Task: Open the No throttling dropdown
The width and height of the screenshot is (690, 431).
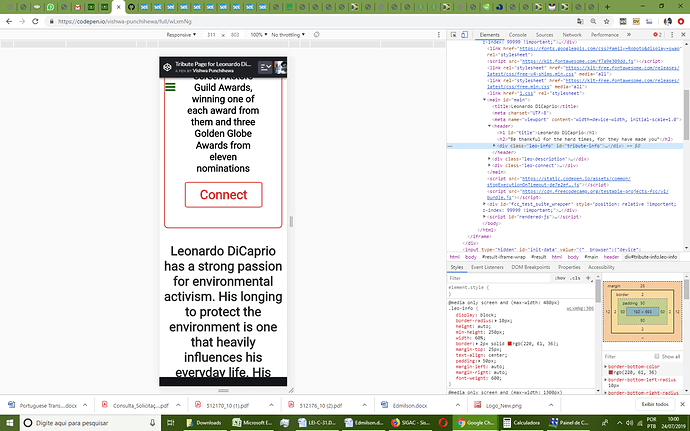Action: point(288,35)
